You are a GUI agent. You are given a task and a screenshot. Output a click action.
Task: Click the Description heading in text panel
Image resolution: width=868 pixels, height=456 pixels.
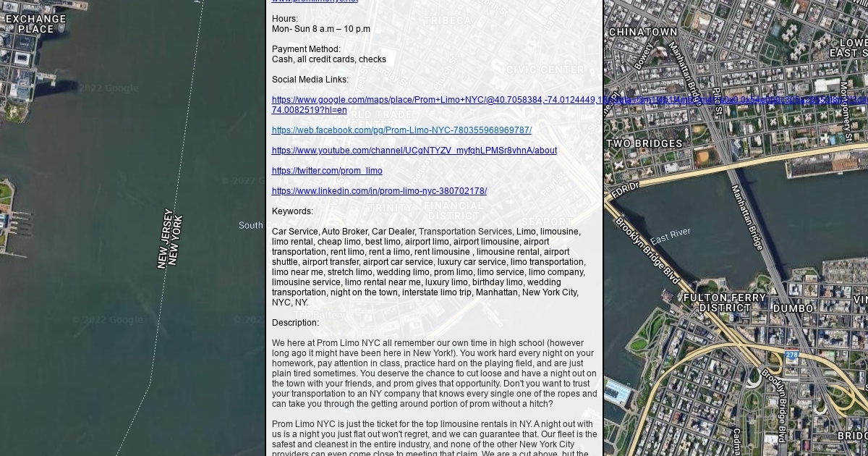(295, 323)
